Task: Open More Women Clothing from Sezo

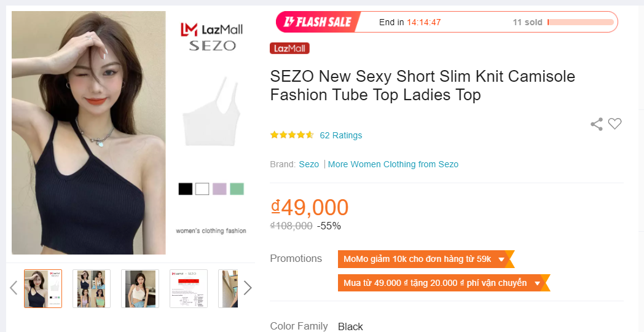Action: pyautogui.click(x=393, y=164)
